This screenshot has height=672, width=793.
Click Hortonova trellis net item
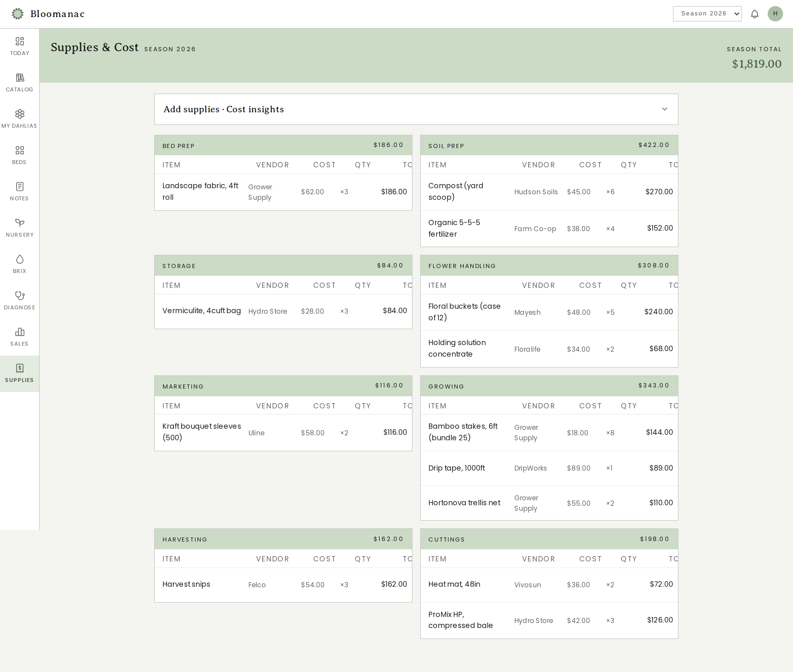click(x=464, y=502)
